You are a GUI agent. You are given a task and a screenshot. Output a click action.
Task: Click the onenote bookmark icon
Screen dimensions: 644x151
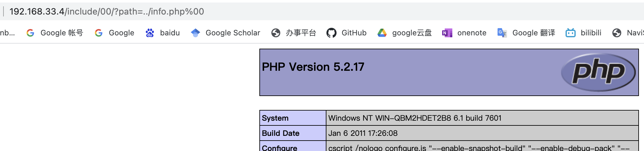[447, 33]
